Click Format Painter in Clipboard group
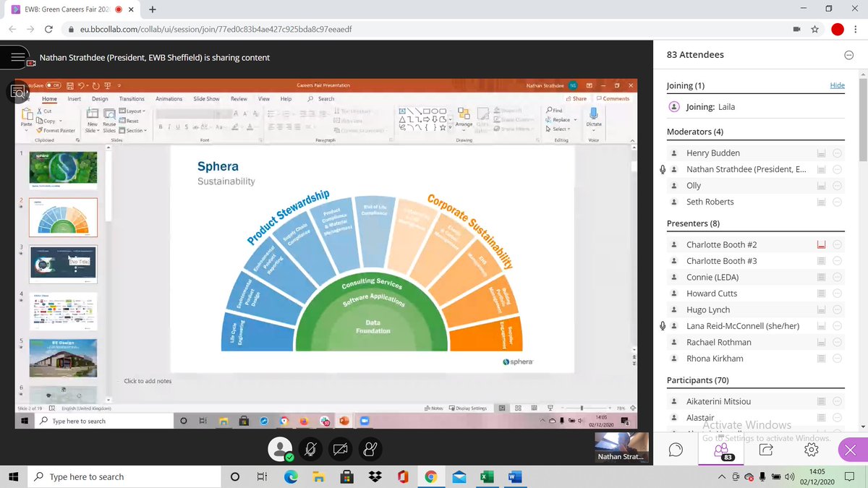The width and height of the screenshot is (868, 488). click(56, 131)
